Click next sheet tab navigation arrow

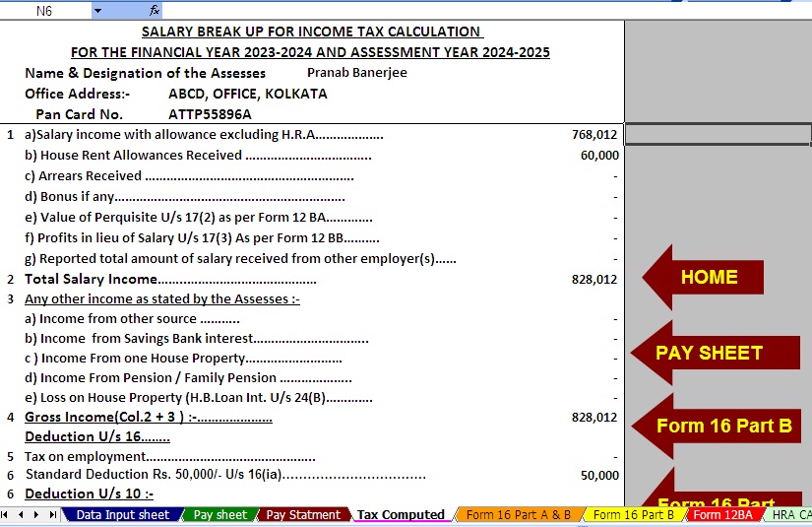pyautogui.click(x=36, y=514)
